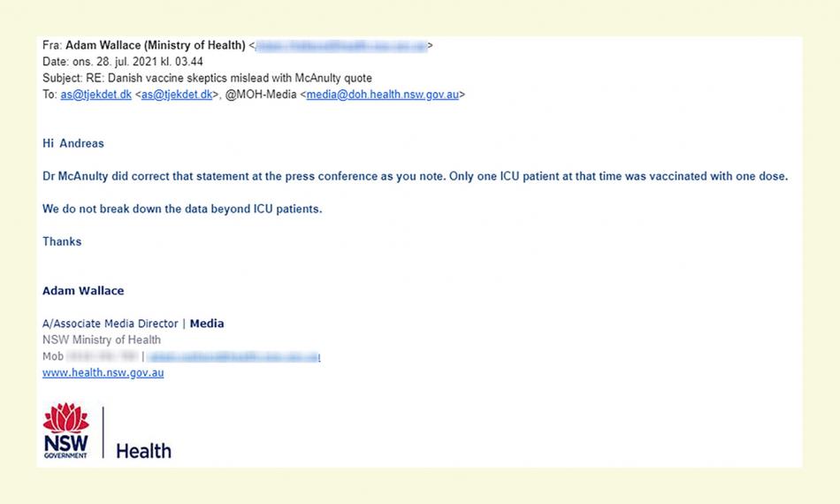Click the blurred mobile number in signature
Viewport: 840px width, 504px height.
pyautogui.click(x=102, y=356)
